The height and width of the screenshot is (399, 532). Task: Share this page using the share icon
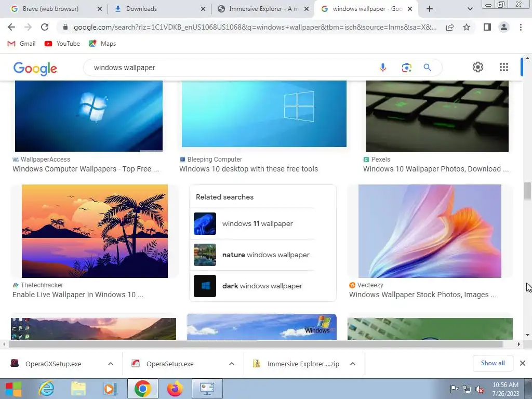tap(450, 27)
